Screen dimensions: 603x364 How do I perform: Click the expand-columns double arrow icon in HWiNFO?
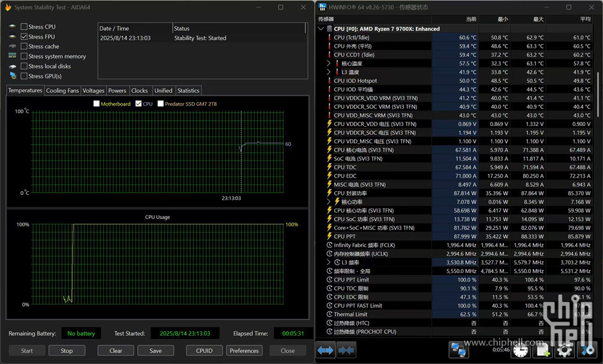click(x=325, y=350)
